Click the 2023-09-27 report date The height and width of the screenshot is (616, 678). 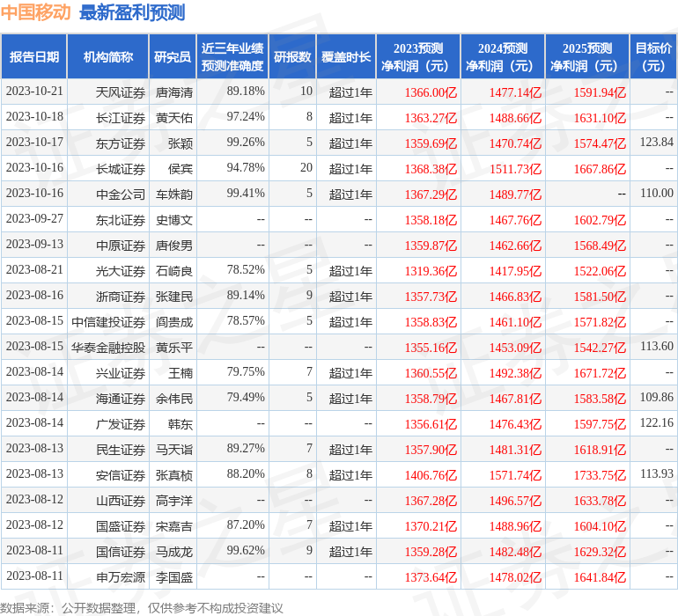pos(34,219)
